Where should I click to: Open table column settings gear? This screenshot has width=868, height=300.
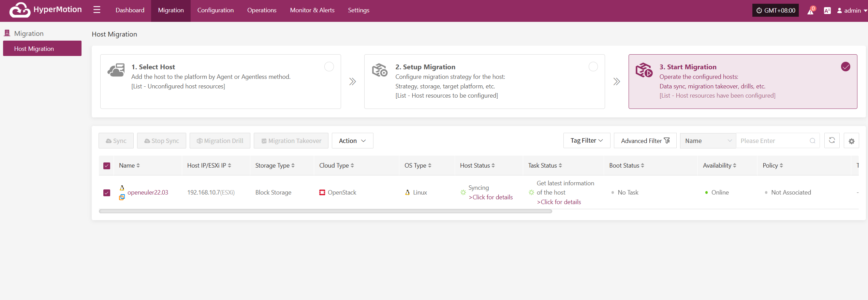coord(851,141)
